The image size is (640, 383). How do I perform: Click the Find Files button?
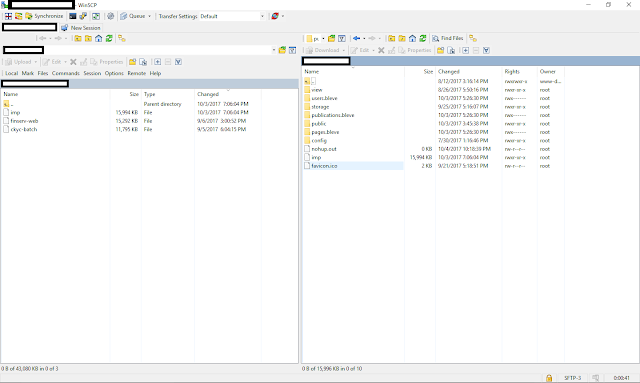click(x=448, y=38)
